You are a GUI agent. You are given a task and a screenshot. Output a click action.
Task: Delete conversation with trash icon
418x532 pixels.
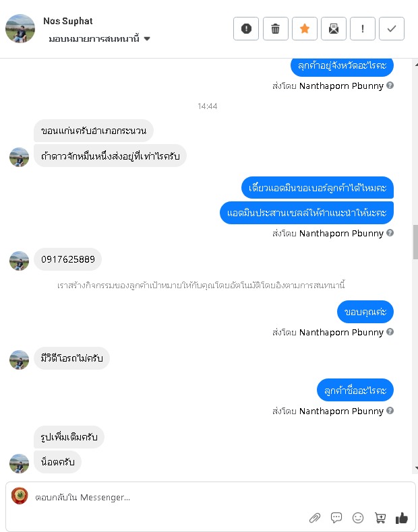click(275, 28)
